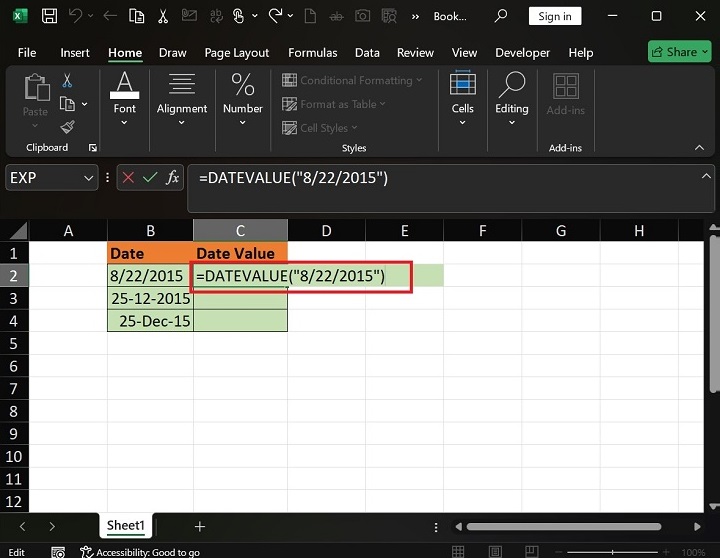Switch to Normal view in the status bar
The width and height of the screenshot is (720, 558).
click(x=458, y=552)
